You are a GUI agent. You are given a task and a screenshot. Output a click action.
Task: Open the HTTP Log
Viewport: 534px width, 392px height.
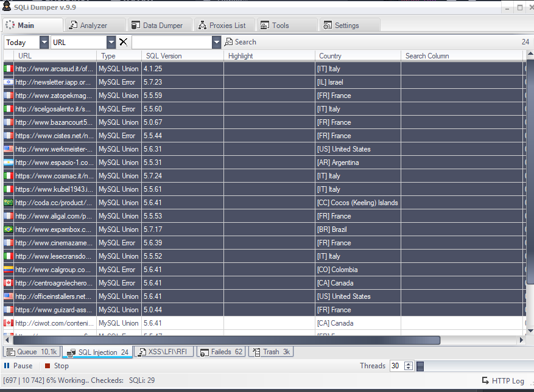click(503, 380)
